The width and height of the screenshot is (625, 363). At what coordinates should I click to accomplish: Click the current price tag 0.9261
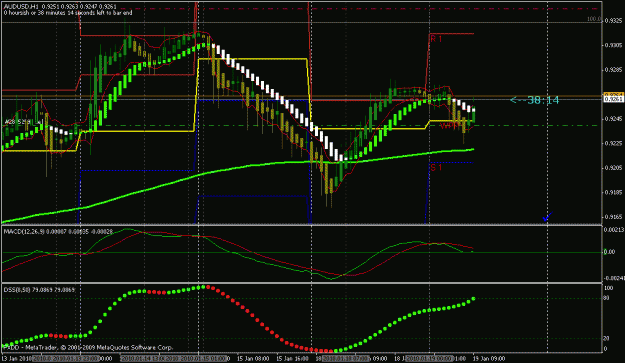pyautogui.click(x=613, y=99)
